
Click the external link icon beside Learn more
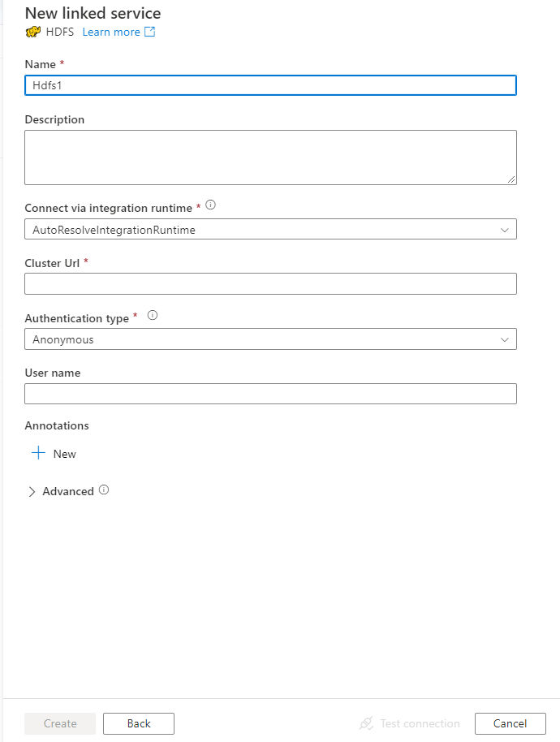[149, 32]
